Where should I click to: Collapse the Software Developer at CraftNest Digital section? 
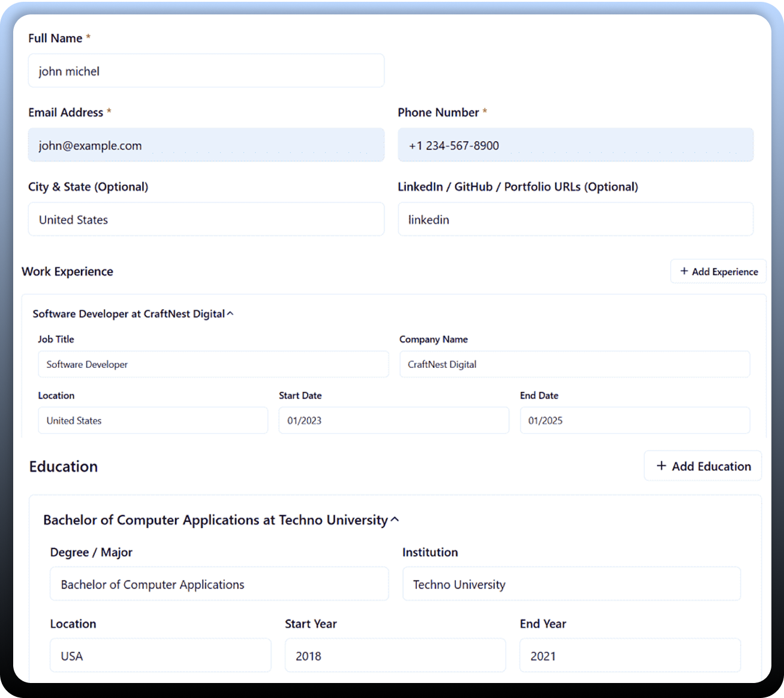click(x=230, y=314)
